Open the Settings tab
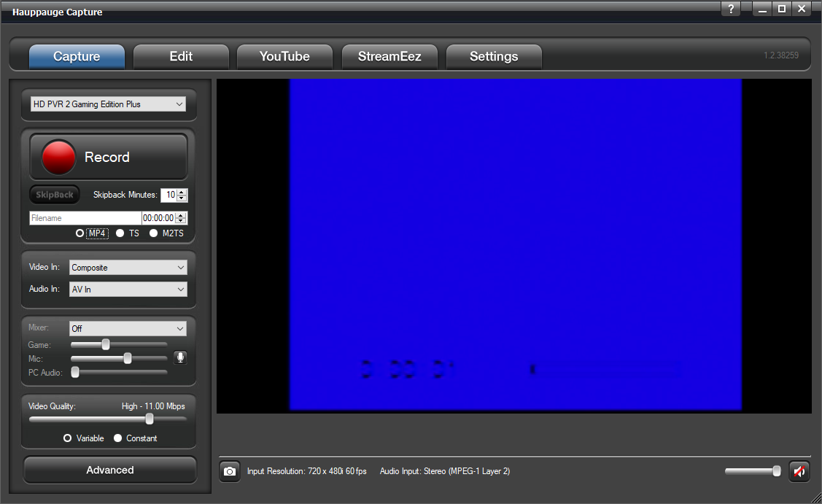 coord(494,57)
